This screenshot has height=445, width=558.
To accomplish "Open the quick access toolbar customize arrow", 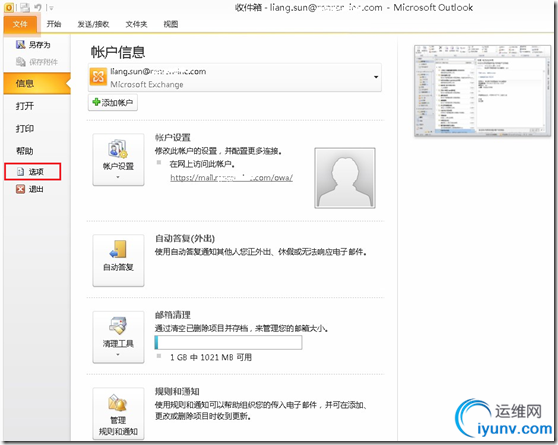I will coord(52,7).
